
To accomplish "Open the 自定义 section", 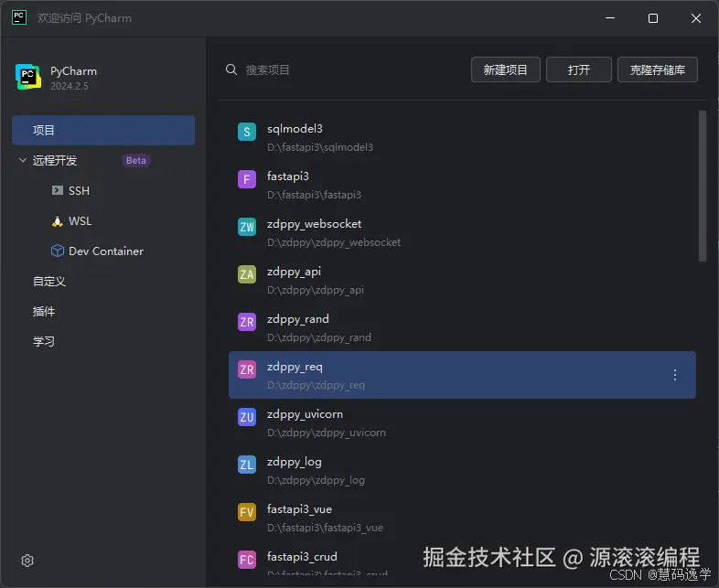I will [49, 282].
